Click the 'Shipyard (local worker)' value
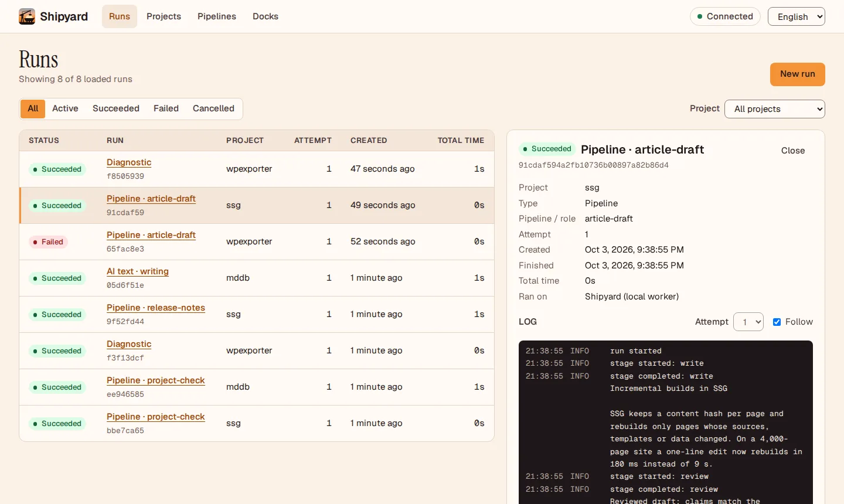The image size is (844, 504). pyautogui.click(x=632, y=297)
